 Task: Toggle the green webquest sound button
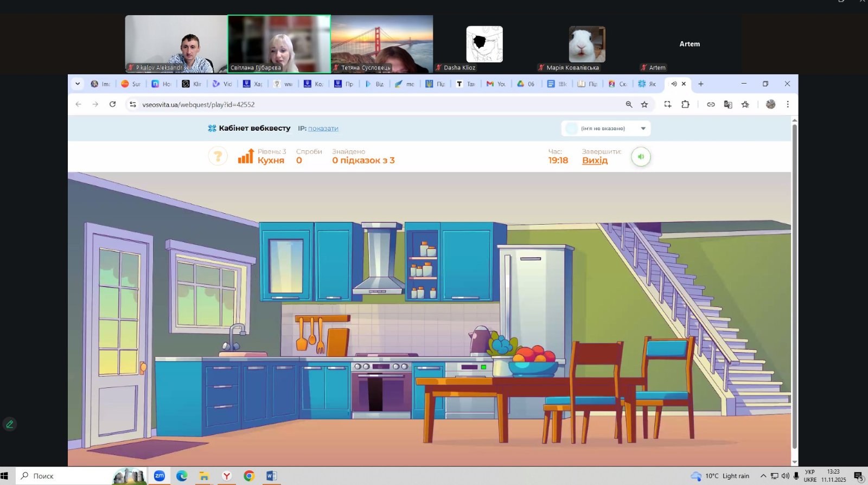(x=641, y=157)
